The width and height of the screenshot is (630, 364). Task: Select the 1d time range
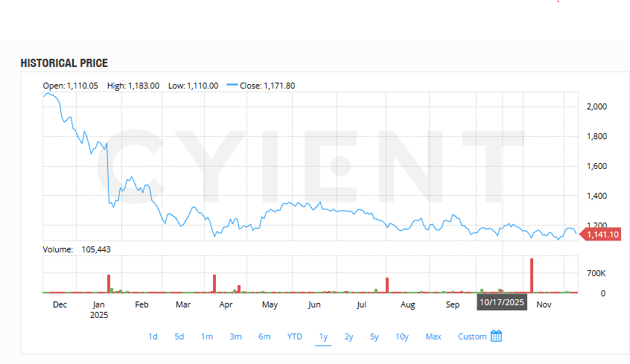pos(153,336)
